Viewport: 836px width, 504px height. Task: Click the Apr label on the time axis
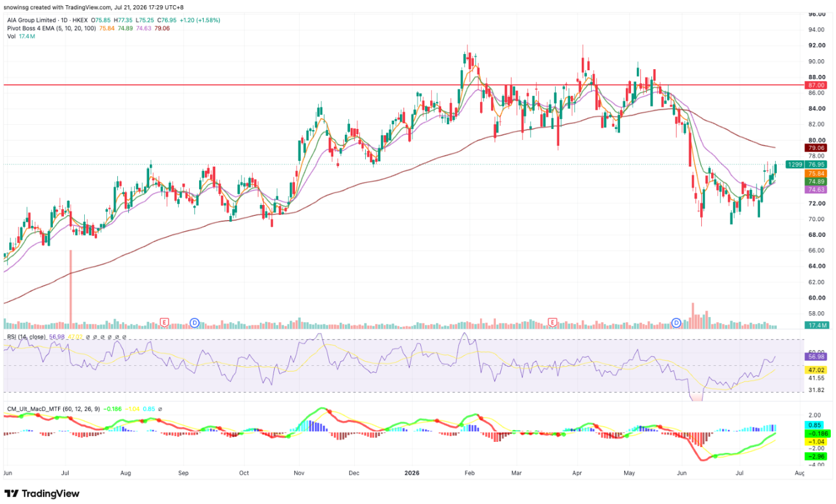pos(577,473)
